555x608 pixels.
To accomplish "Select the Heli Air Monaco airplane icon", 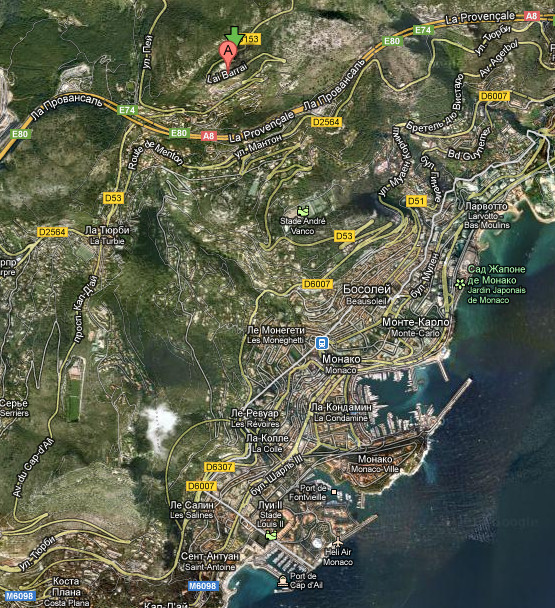I will pos(338,541).
